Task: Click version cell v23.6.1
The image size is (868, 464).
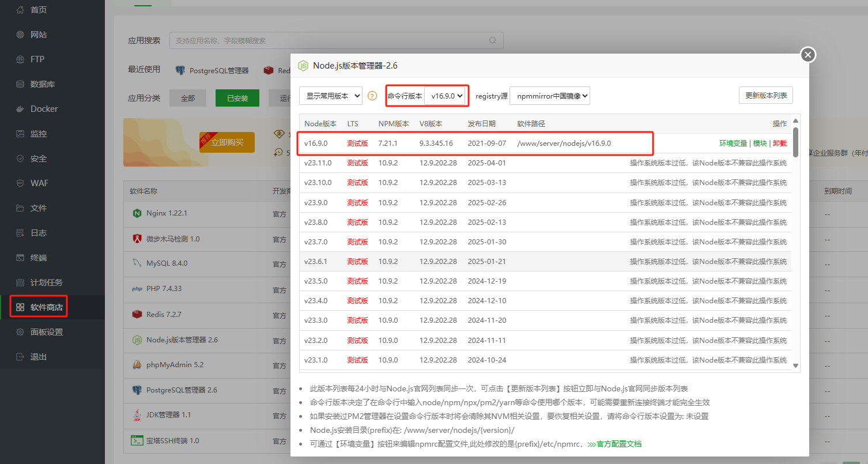Action: (316, 261)
